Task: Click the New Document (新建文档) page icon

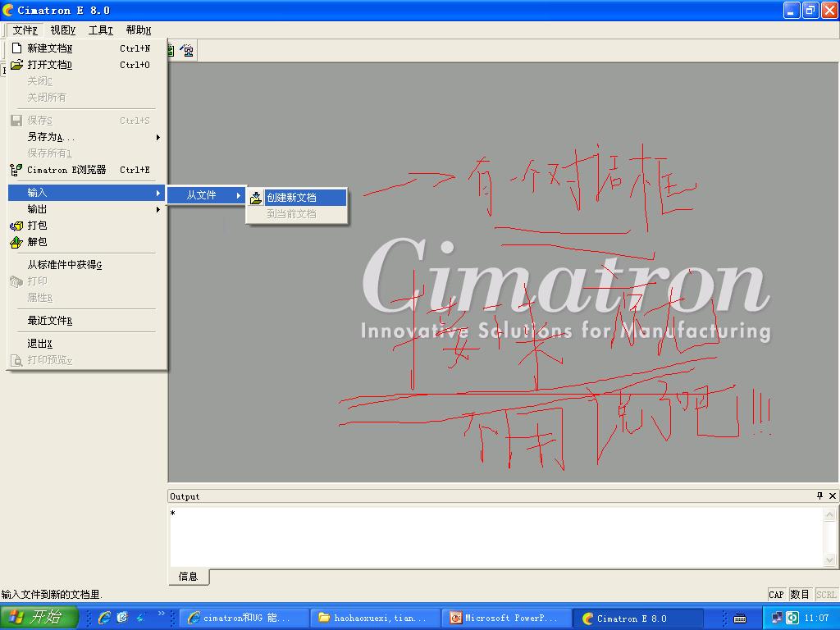Action: click(x=16, y=48)
